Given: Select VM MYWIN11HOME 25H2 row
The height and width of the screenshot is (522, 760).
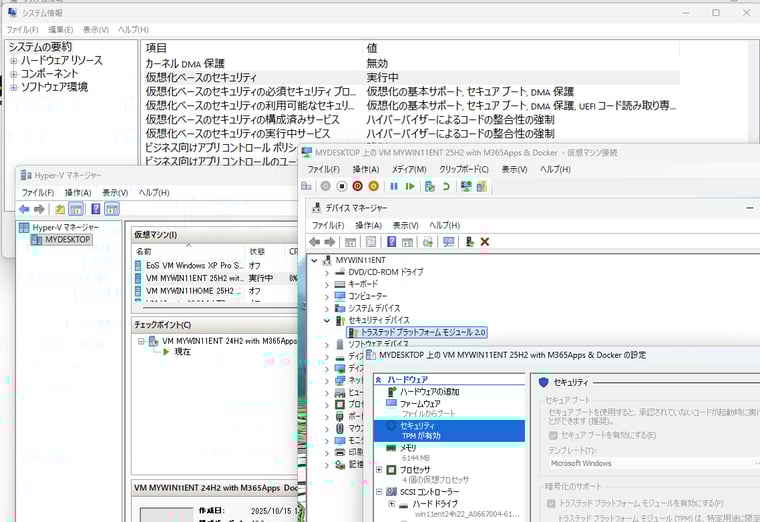Looking at the screenshot, I should 215,291.
